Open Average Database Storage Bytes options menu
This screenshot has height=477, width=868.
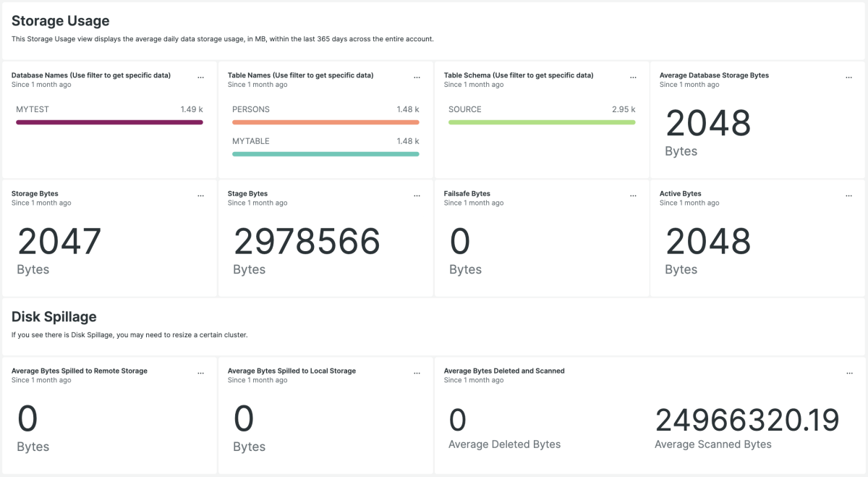(849, 77)
